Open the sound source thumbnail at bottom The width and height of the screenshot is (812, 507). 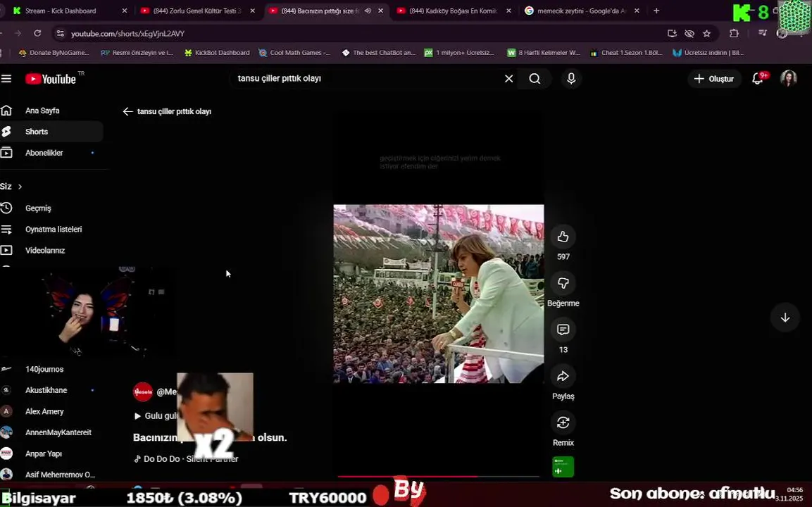coord(563,467)
